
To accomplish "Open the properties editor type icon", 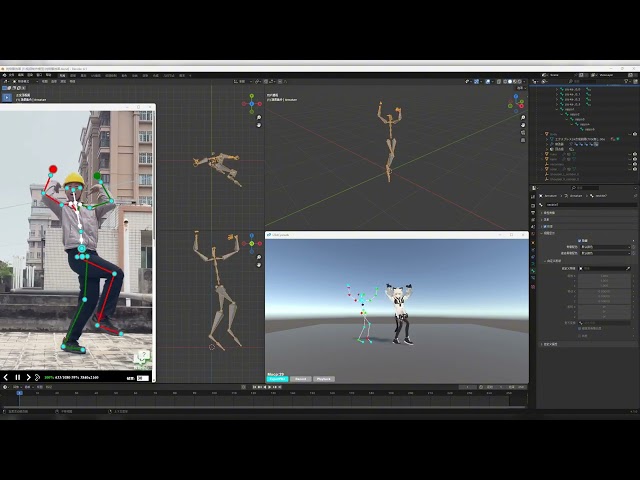I will pos(534,188).
